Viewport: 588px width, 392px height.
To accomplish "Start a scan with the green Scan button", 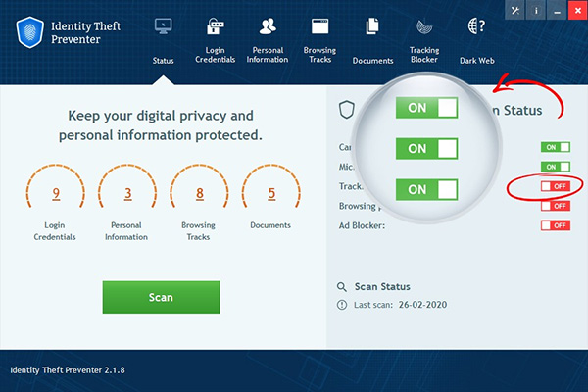I will 162,297.
